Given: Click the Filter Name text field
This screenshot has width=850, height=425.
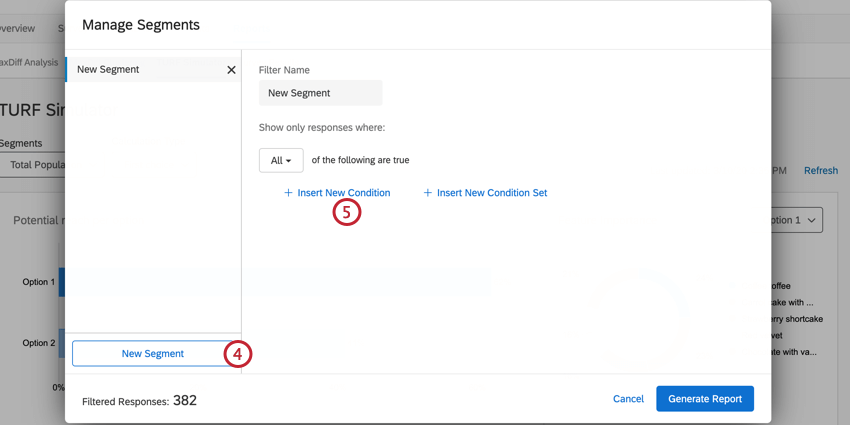Looking at the screenshot, I should (x=320, y=93).
